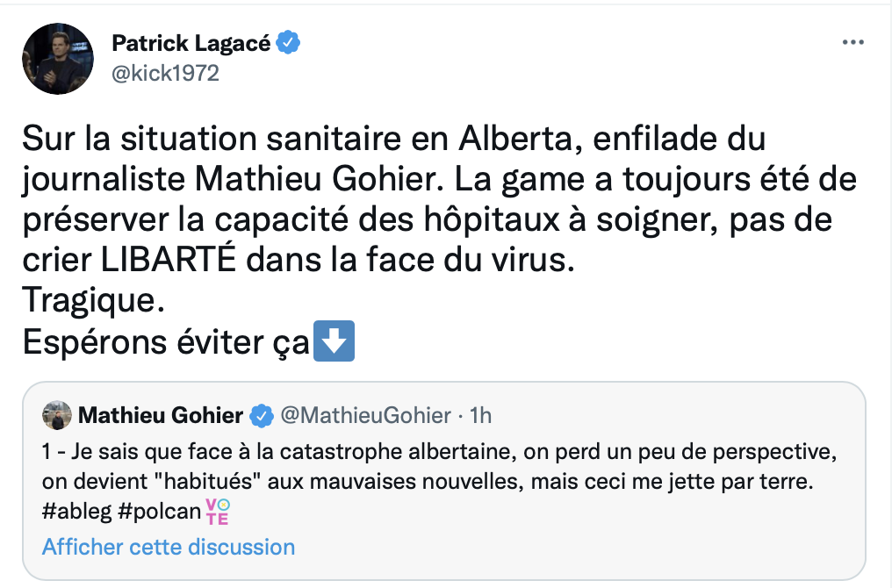This screenshot has width=892, height=588.
Task: Click the 1h timestamp on quoted tweet
Action: pyautogui.click(x=481, y=416)
